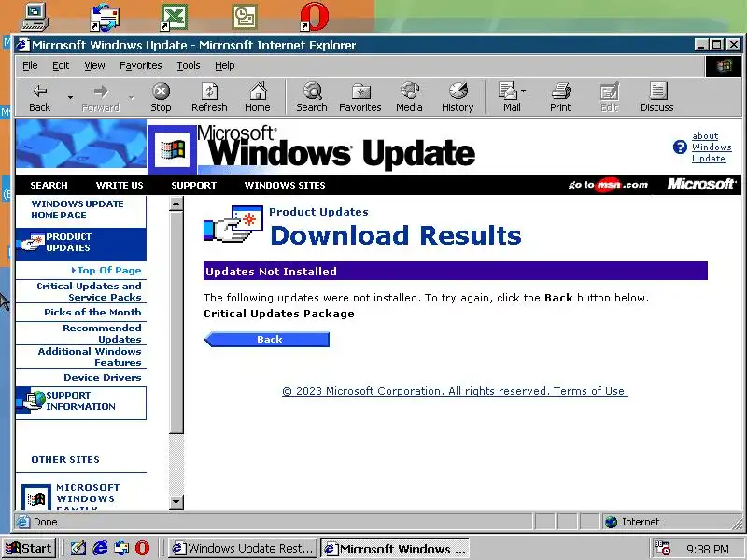Screen dimensions: 747x560
Task: Click the WRITE US link
Action: [120, 185]
